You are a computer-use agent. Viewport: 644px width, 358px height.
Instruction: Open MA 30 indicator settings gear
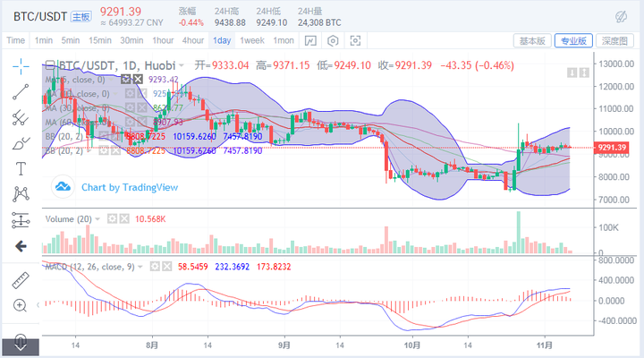[x=130, y=107]
